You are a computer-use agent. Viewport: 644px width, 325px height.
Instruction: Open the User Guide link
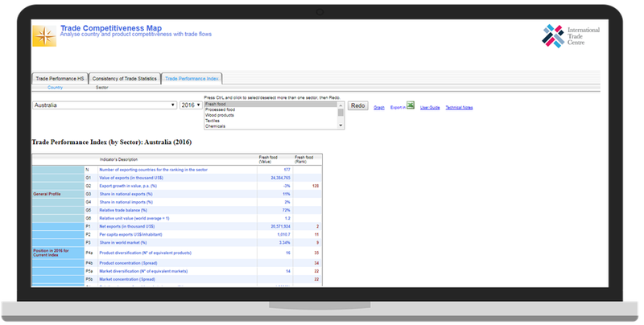click(x=430, y=108)
